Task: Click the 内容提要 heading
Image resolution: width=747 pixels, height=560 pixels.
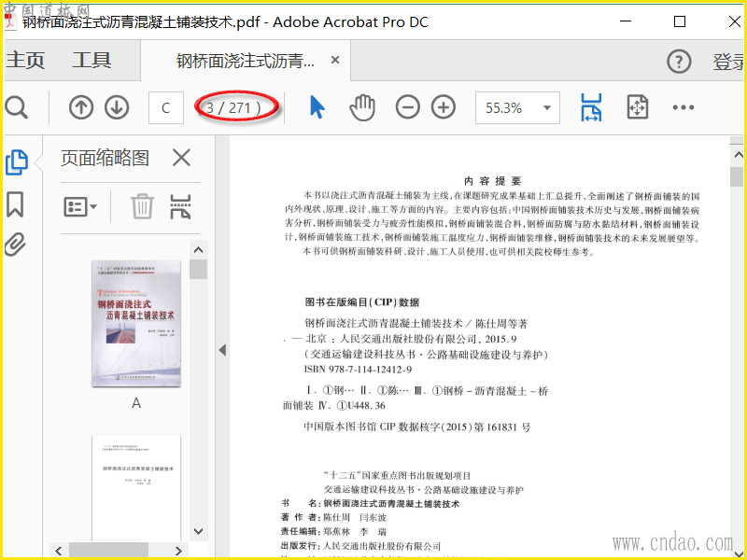Action: coord(493,181)
